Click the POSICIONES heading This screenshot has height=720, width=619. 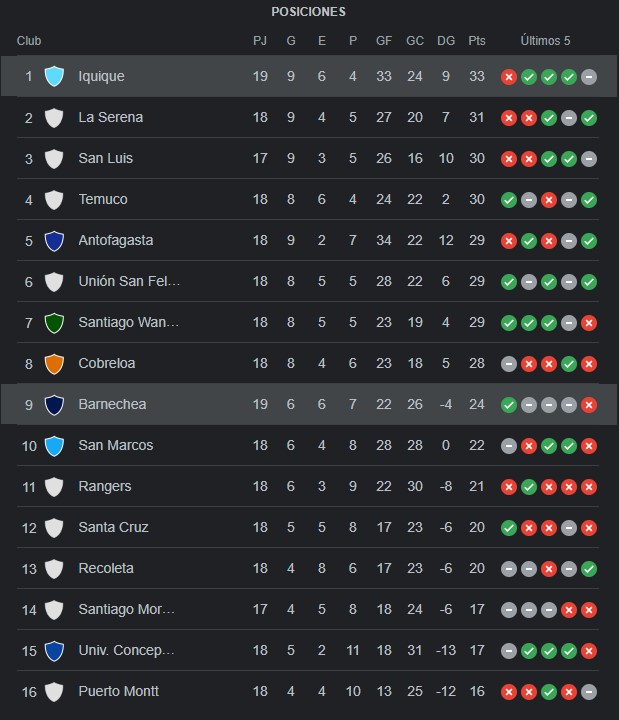tap(309, 12)
